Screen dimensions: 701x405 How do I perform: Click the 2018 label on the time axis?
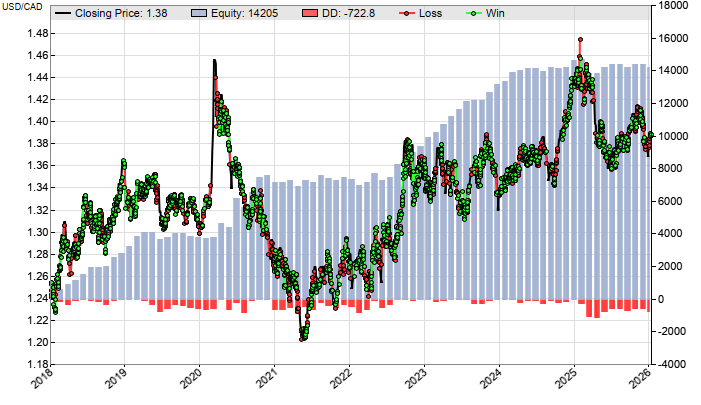click(44, 382)
